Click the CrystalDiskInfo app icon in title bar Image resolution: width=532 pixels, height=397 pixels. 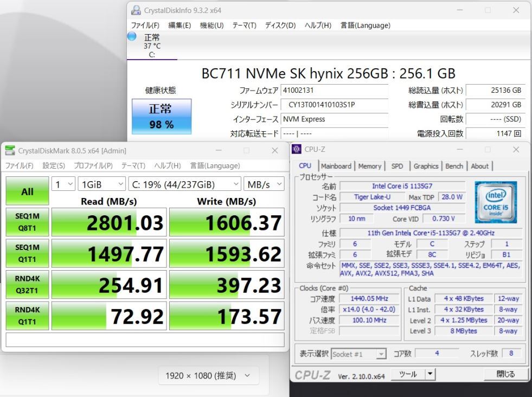136,10
